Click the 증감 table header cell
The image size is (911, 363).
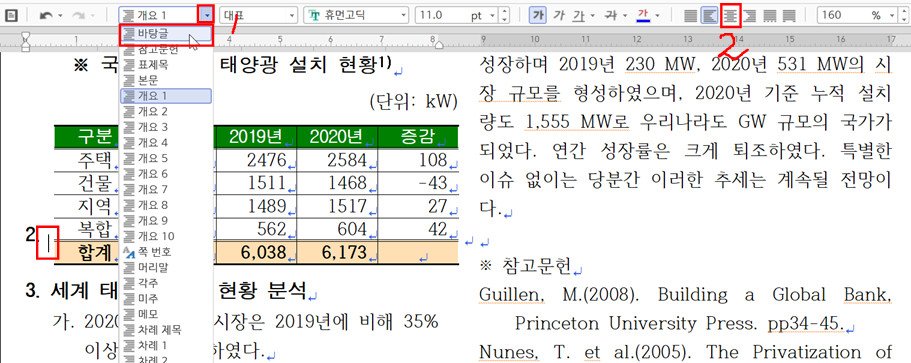click(418, 137)
